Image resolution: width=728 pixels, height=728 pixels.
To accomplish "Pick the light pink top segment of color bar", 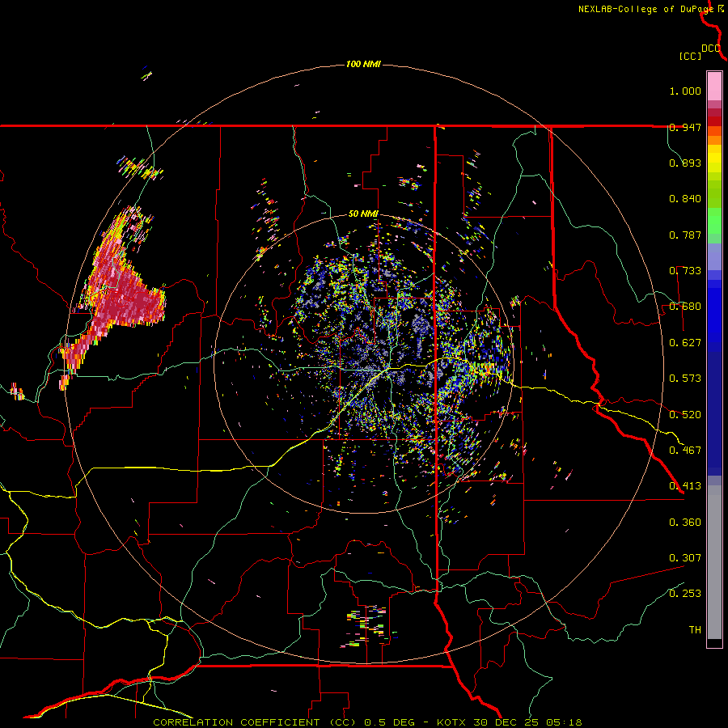I will pos(714,87).
